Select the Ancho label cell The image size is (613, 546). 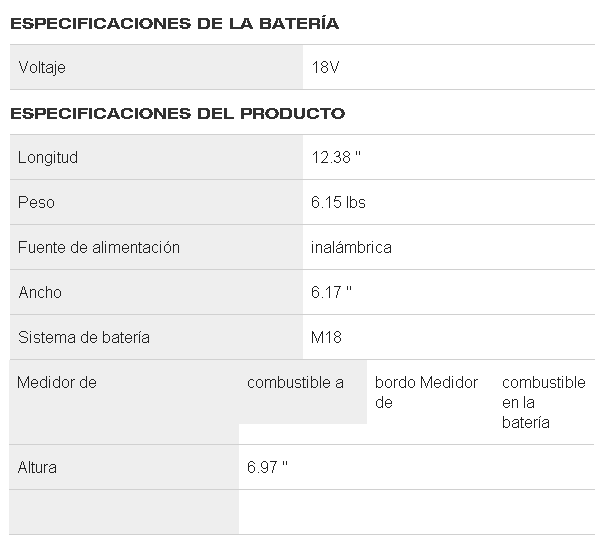pos(40,292)
